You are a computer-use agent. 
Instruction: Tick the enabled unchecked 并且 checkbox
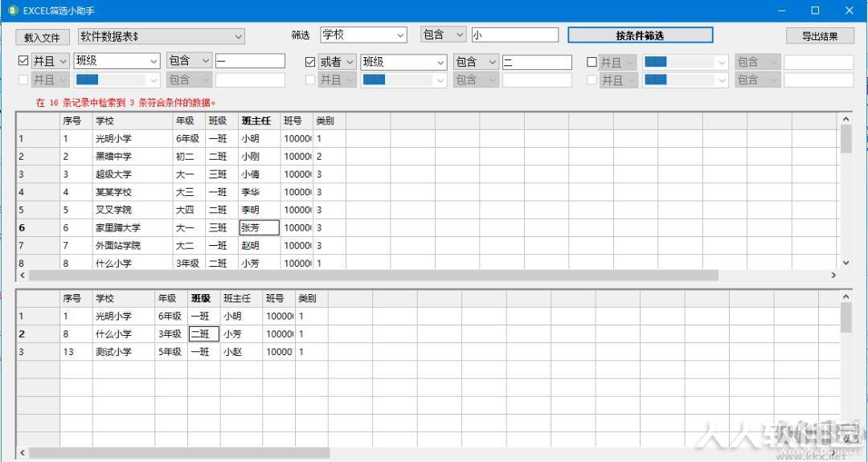click(592, 62)
